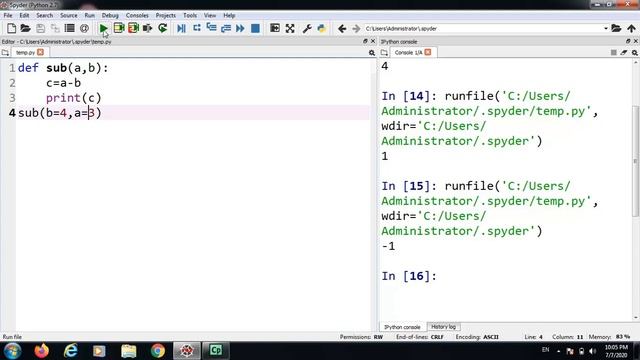Image resolution: width=640 pixels, height=360 pixels.
Task: Open PYTHONPATH manager Python icon
Action: [322, 28]
